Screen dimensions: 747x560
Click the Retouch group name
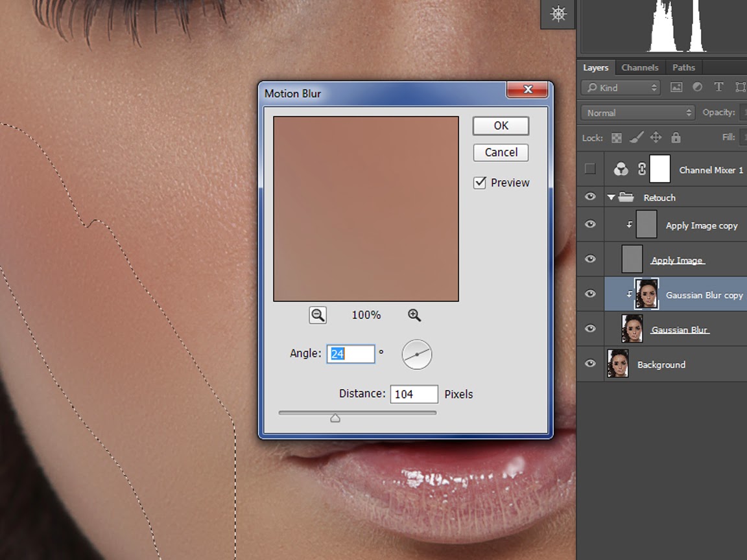coord(659,198)
